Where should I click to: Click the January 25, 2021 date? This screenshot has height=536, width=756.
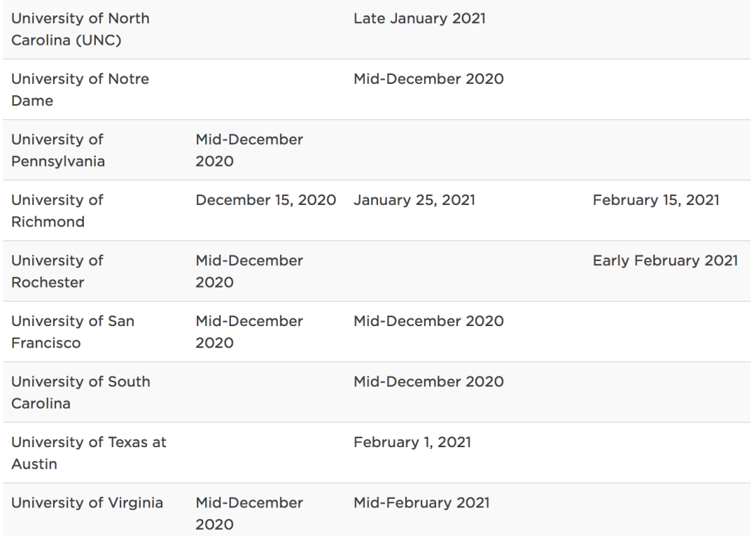[x=414, y=201]
